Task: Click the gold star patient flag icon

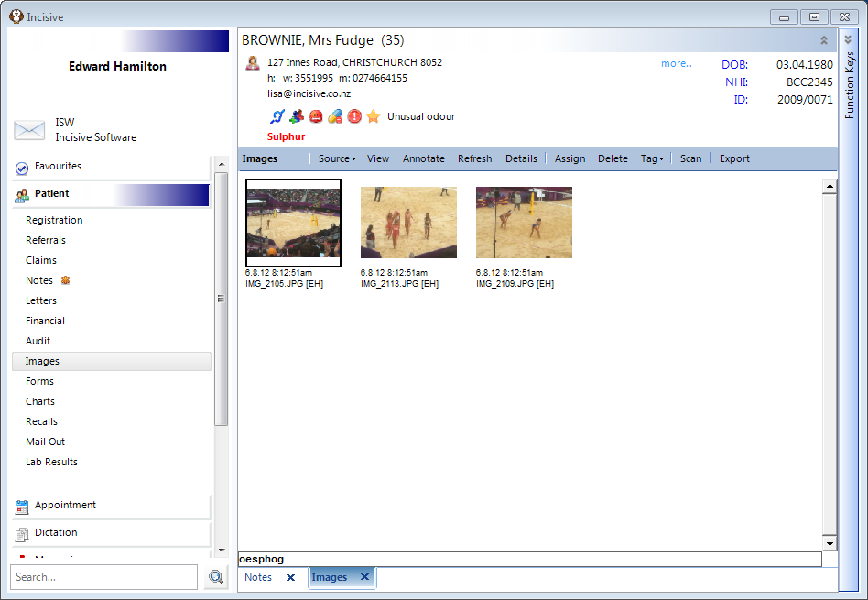Action: pos(374,116)
